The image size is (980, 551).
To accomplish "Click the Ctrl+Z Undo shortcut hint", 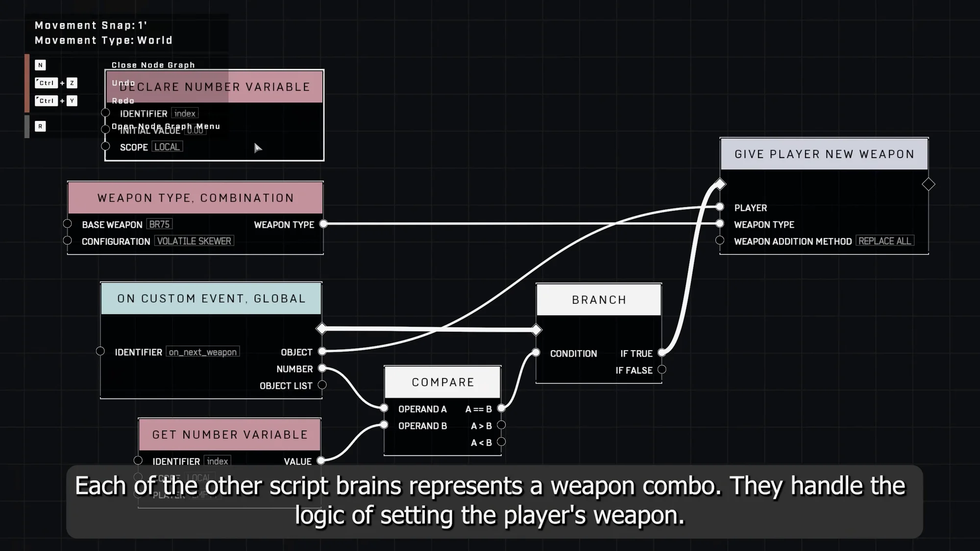I will 56,83.
